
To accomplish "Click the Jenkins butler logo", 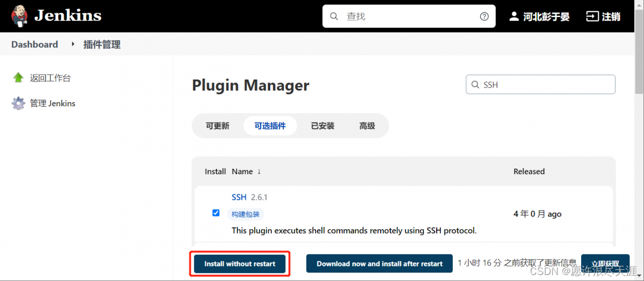I will tap(20, 16).
